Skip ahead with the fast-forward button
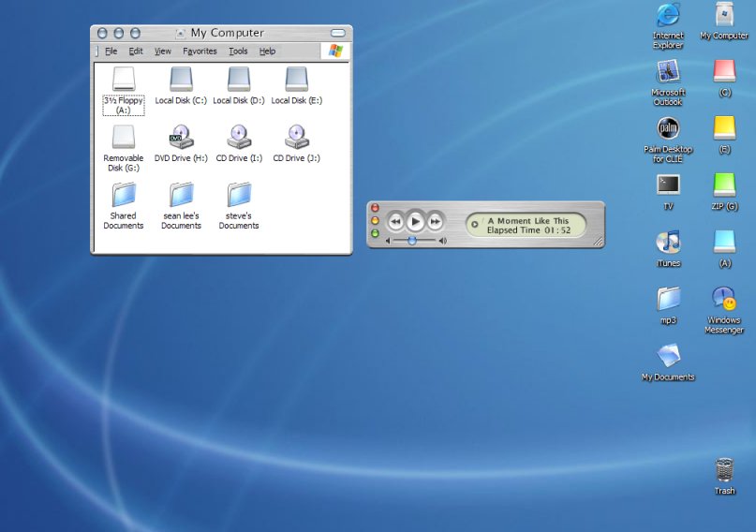The image size is (756, 532). (435, 222)
